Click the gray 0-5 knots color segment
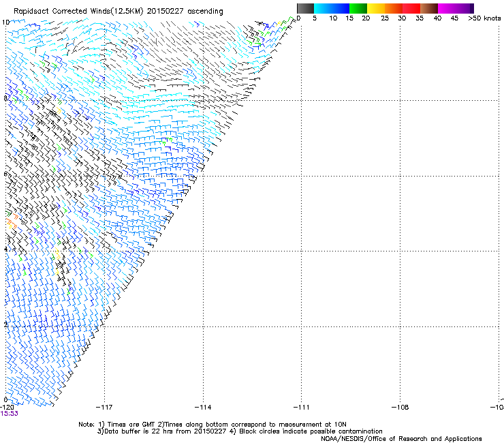This screenshot has width=504, height=443. [x=305, y=8]
